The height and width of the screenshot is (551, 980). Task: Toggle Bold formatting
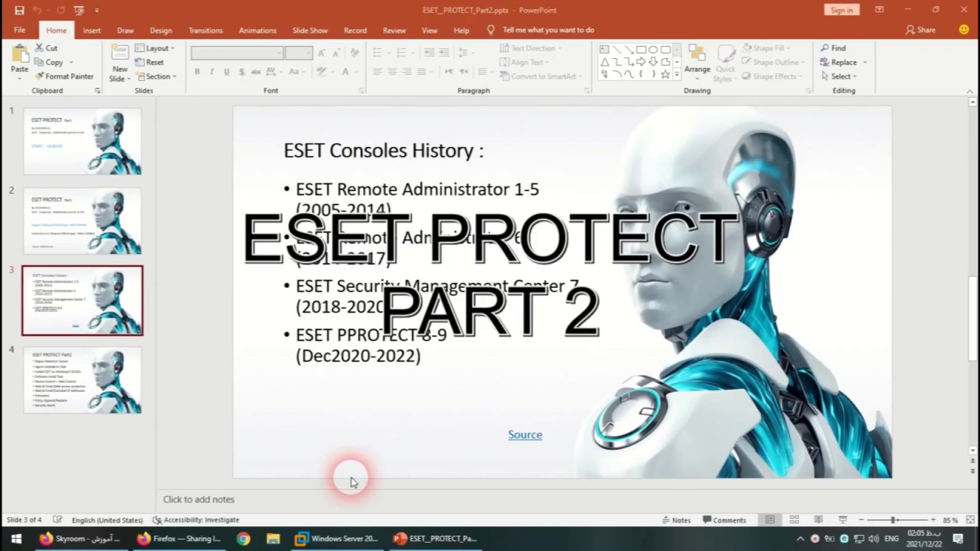(x=197, y=72)
